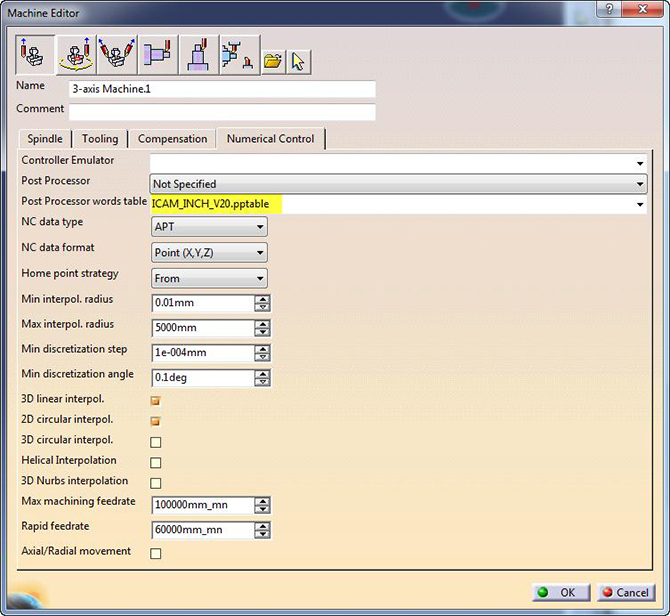The image size is (670, 616).
Task: Click inside the Comment text field
Action: tap(222, 111)
